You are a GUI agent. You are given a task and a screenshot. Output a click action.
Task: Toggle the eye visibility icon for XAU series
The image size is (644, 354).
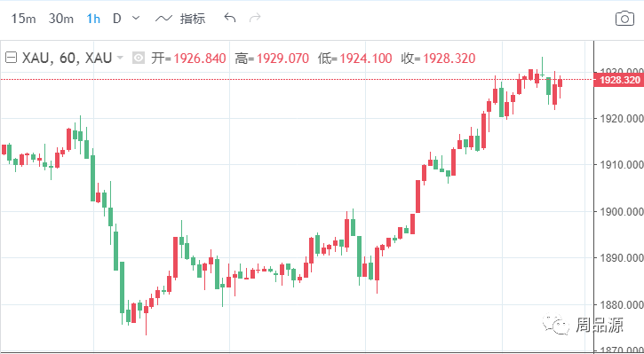point(139,59)
